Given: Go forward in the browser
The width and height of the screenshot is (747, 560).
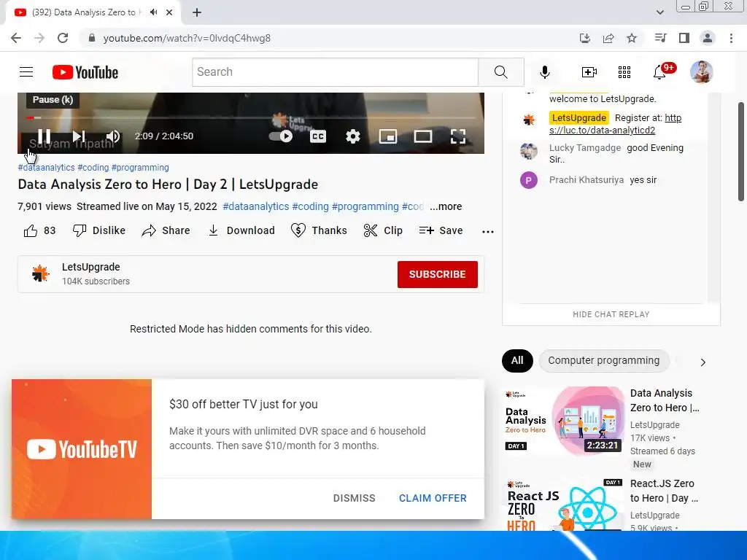Looking at the screenshot, I should coord(39,38).
